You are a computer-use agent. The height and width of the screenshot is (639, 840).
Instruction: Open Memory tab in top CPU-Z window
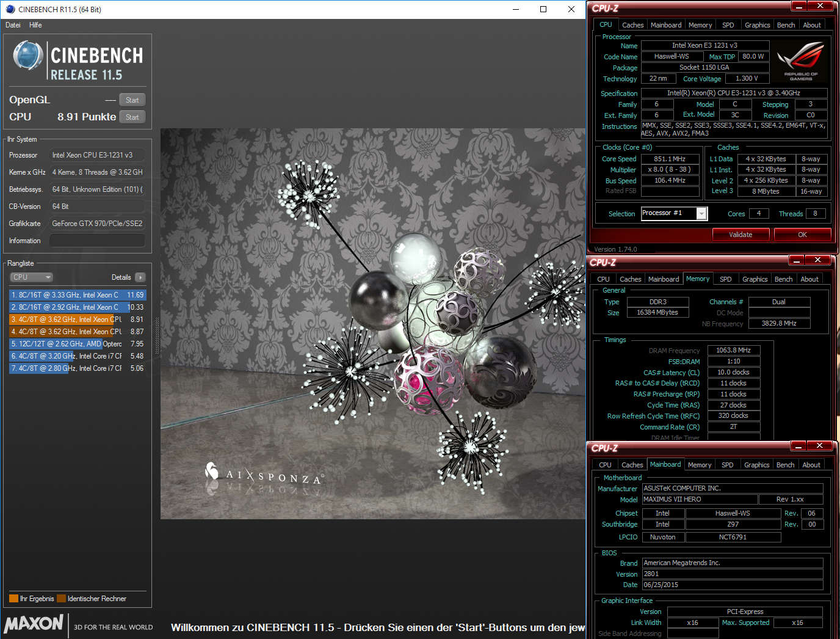[x=700, y=25]
